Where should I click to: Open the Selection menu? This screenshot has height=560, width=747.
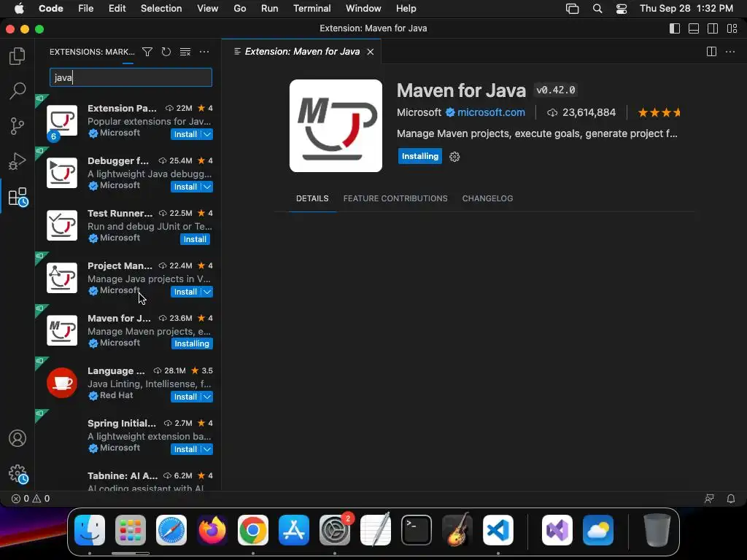click(x=161, y=9)
